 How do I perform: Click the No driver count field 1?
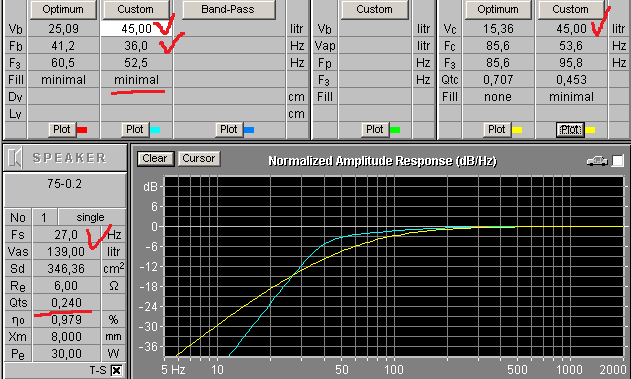[44, 218]
